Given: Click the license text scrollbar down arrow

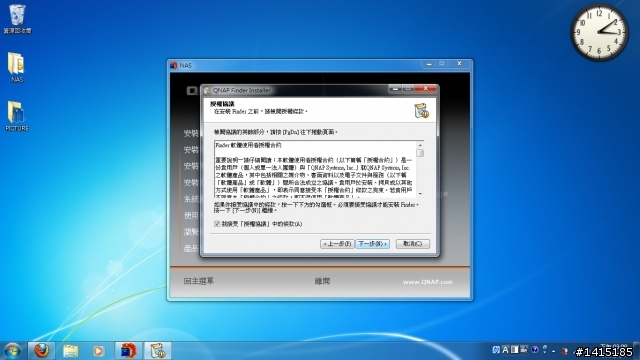Looking at the screenshot, I should coord(420,194).
